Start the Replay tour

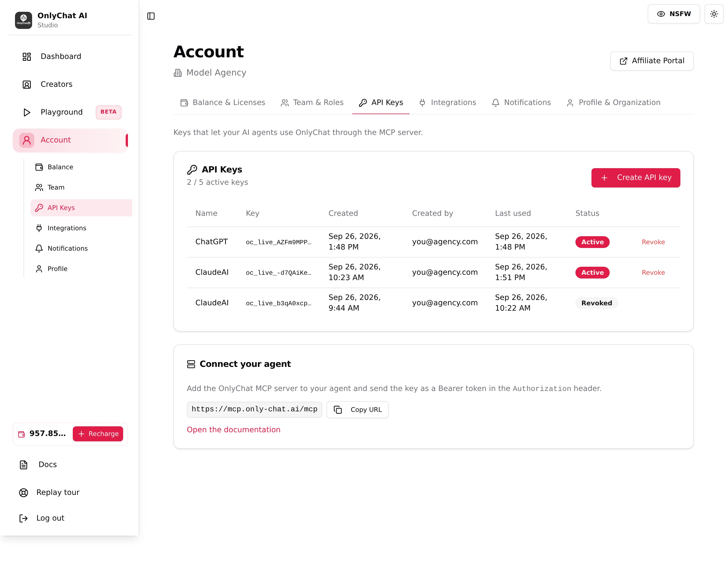pos(70,492)
